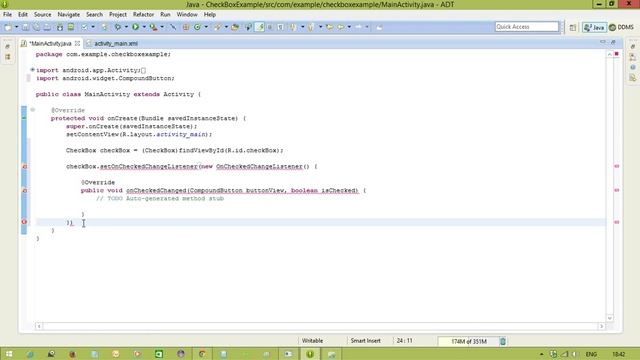Expand the Next Annotation dropdown arrow
This screenshot has width=640, height=360.
302,27
